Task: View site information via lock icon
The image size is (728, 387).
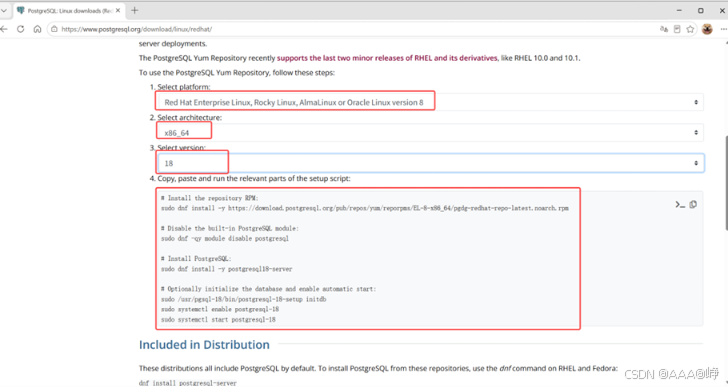Action: (54, 29)
